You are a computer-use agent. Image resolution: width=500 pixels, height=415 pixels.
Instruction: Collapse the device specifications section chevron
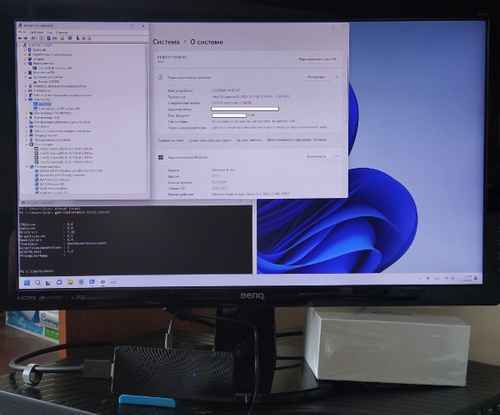pyautogui.click(x=337, y=77)
